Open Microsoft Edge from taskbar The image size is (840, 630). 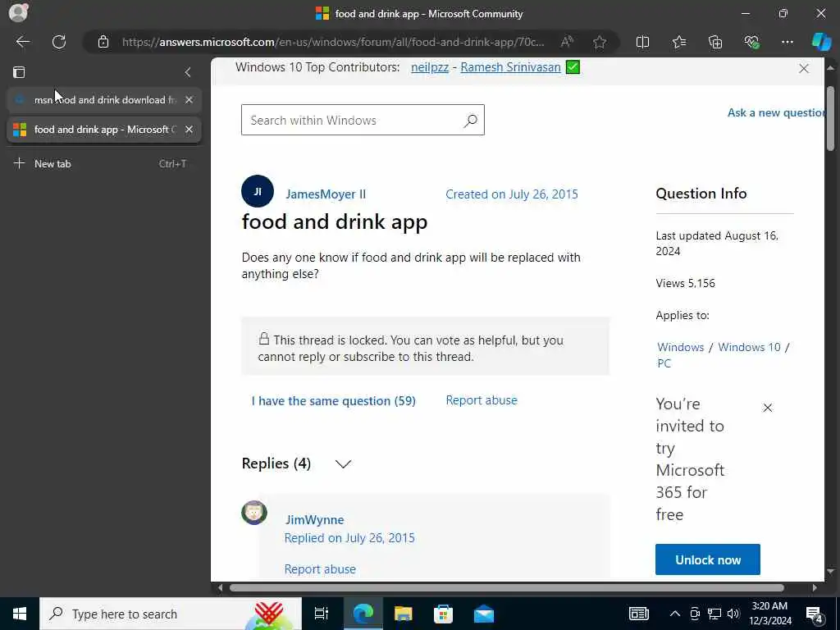[363, 614]
